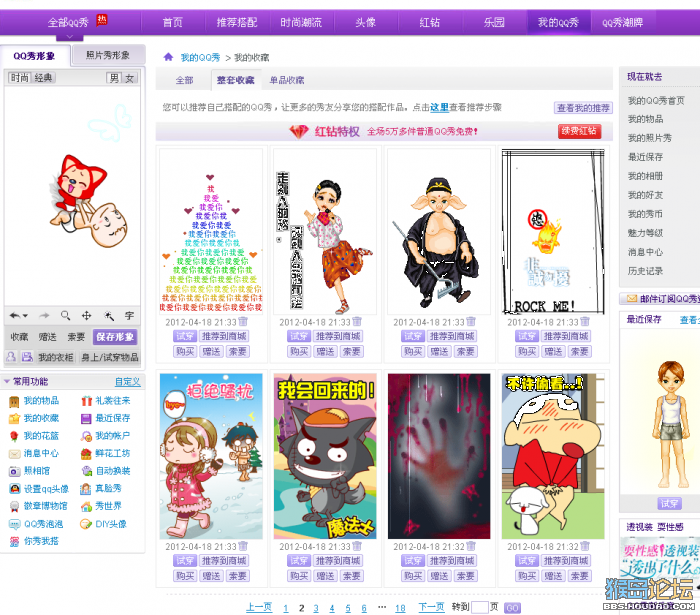This screenshot has width=700, height=615.
Task: Open 历史记录 in right sidebar
Action: [x=645, y=271]
